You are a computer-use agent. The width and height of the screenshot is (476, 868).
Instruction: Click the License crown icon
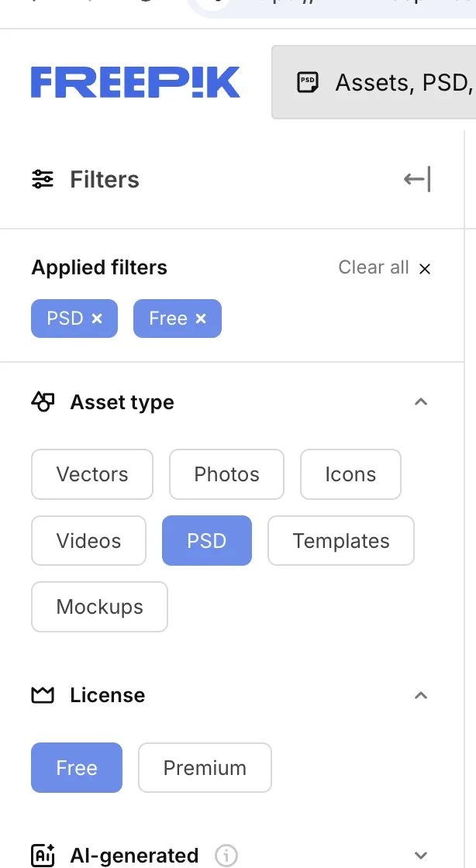pyautogui.click(x=43, y=695)
